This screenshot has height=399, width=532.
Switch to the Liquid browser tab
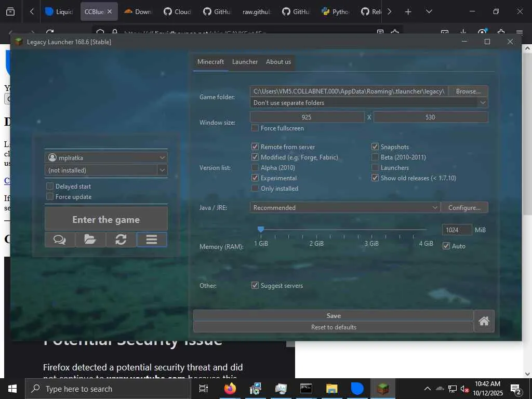[x=60, y=11]
